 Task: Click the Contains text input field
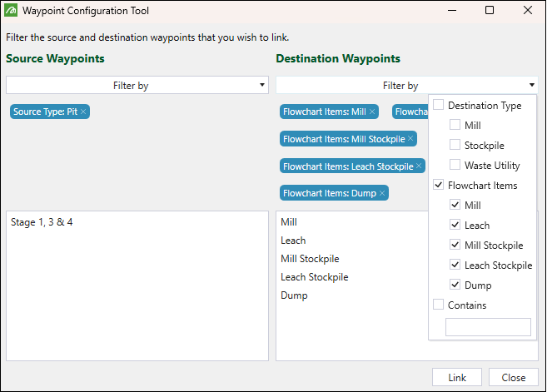click(x=488, y=327)
